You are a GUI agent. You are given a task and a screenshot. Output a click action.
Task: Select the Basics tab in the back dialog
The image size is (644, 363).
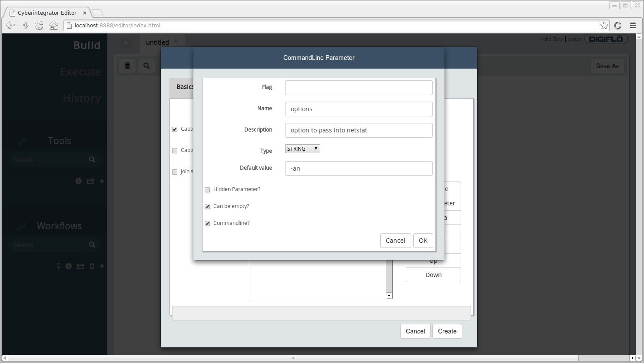tap(182, 87)
